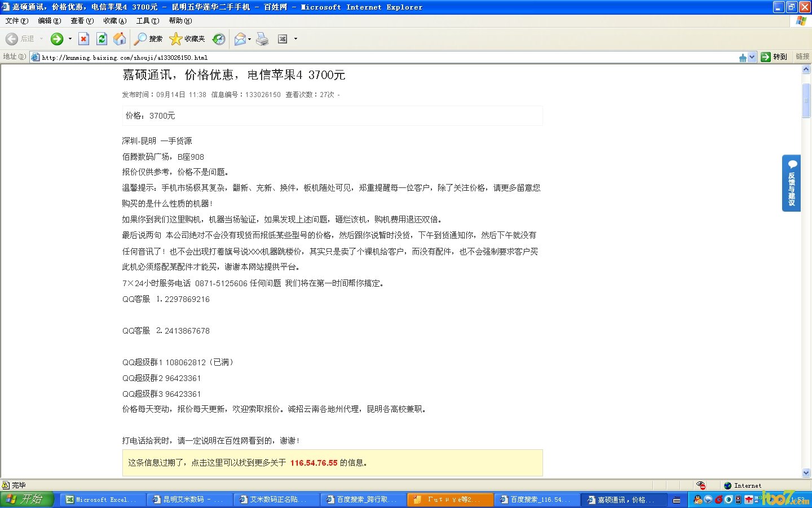Viewport: 812px width, 508px height.
Task: Click the expired notice 点击这里 text
Action: (207, 463)
